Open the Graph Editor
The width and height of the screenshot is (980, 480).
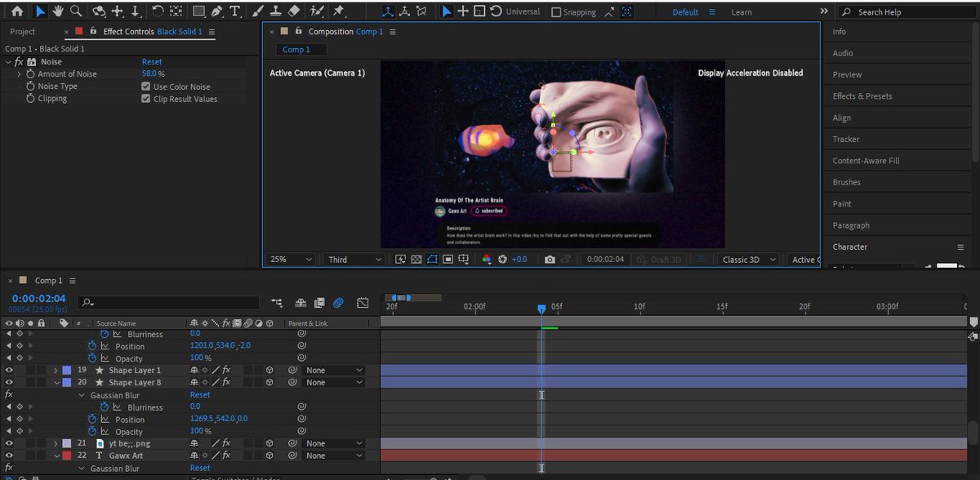coord(363,302)
